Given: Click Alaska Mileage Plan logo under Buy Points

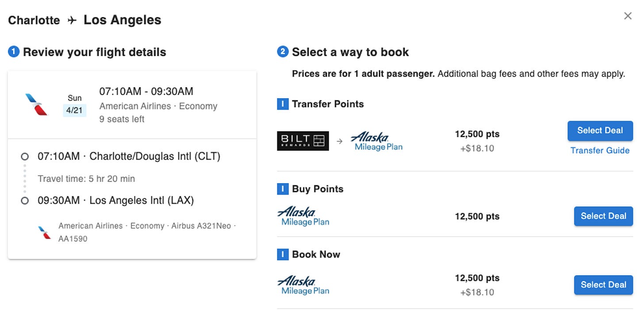Looking at the screenshot, I should coord(303,216).
